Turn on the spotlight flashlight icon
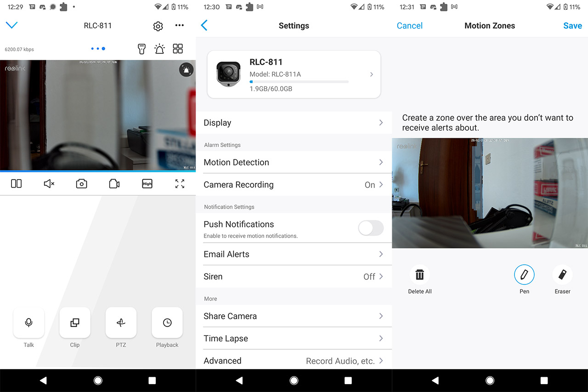The height and width of the screenshot is (392, 588). 142,49
